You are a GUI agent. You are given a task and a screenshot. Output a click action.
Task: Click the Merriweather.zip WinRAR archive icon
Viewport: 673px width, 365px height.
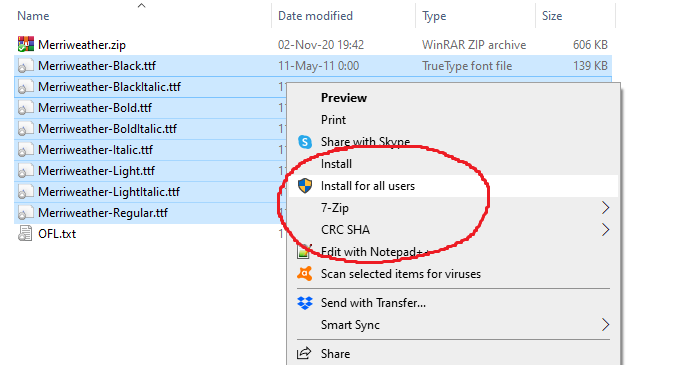[26, 44]
